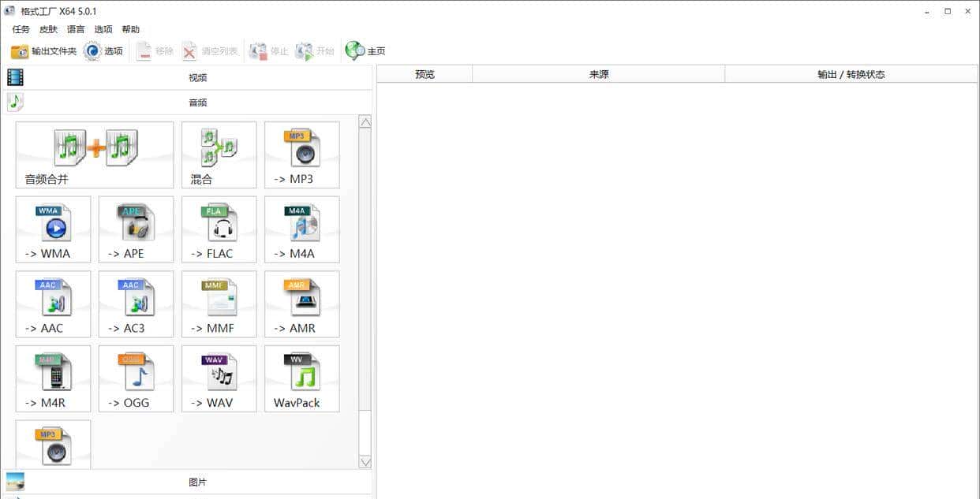Pick the -> OGG format icon

[x=136, y=378]
